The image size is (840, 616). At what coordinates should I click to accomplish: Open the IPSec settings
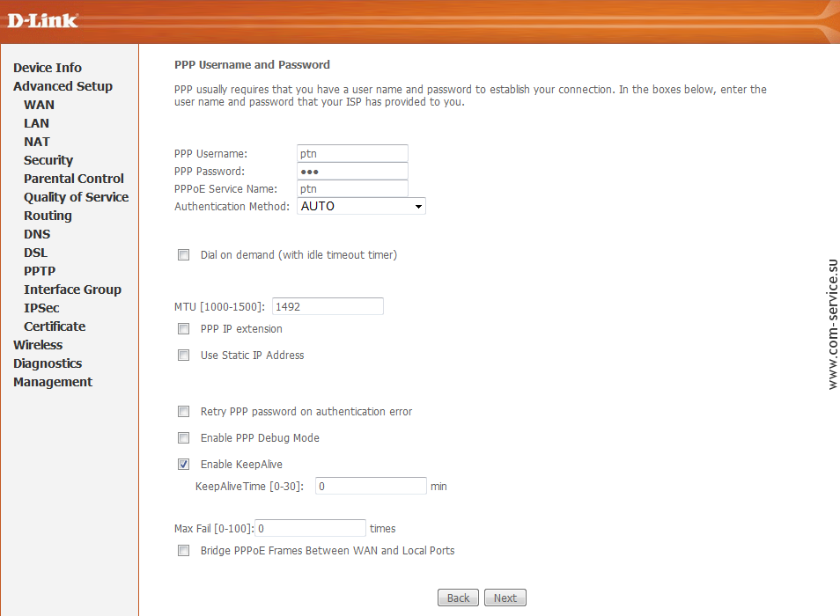[x=41, y=308]
